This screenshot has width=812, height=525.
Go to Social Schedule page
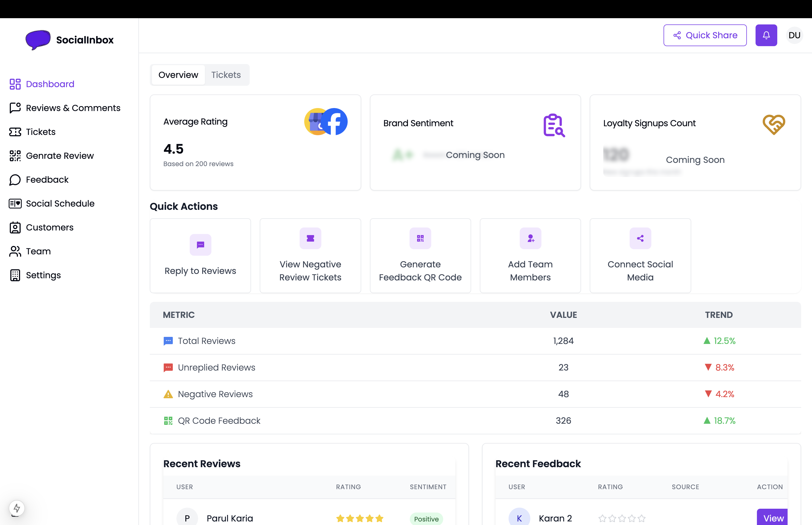pos(60,204)
